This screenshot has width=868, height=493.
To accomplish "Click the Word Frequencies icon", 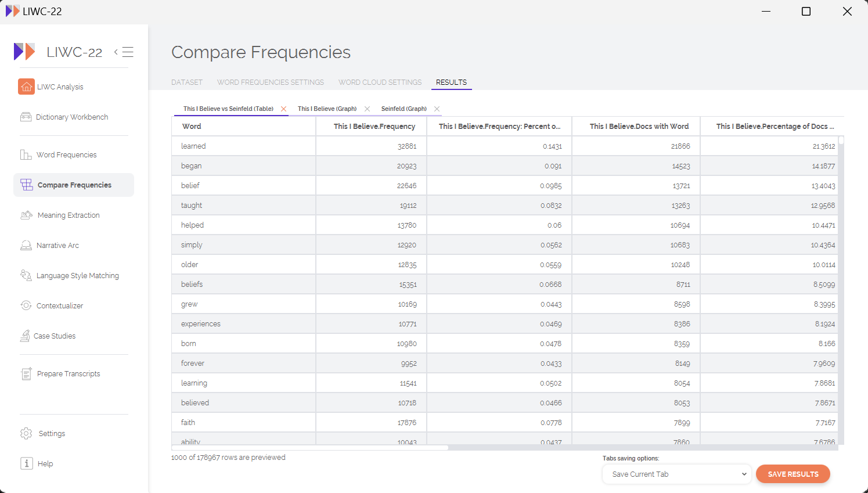I will 26,154.
